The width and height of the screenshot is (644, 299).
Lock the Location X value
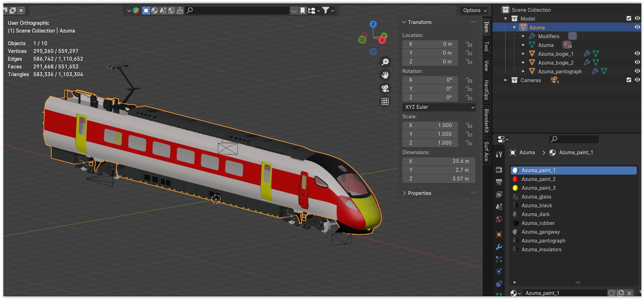coord(469,44)
